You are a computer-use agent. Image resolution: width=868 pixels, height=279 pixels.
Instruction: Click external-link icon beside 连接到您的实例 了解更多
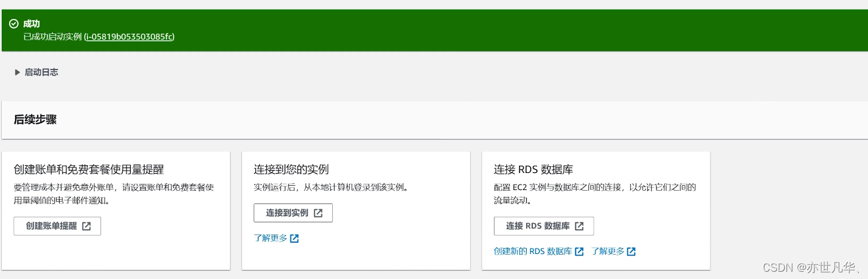[294, 238]
